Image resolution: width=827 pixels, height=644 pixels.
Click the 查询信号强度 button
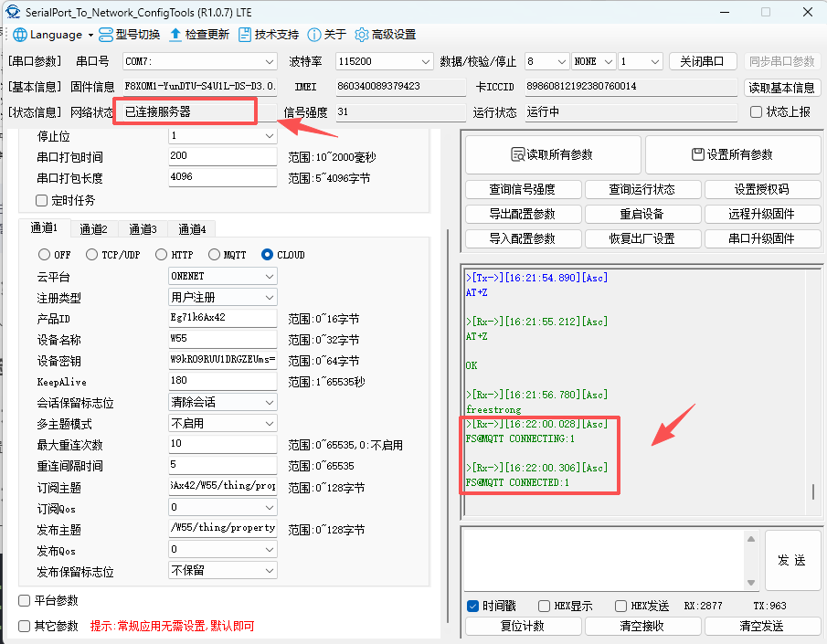[x=524, y=189]
